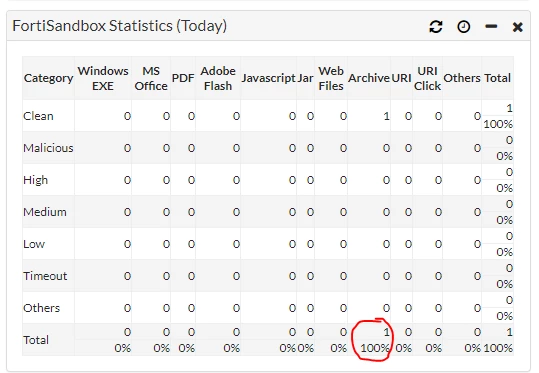539x373 pixels.
Task: Click the Clean Archive value 1
Action: click(x=386, y=116)
